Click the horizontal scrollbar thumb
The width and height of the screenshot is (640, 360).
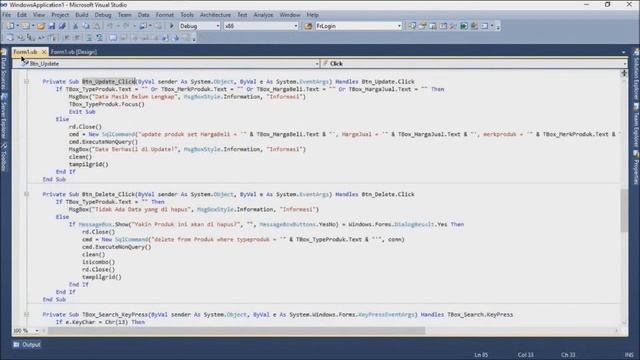236,331
